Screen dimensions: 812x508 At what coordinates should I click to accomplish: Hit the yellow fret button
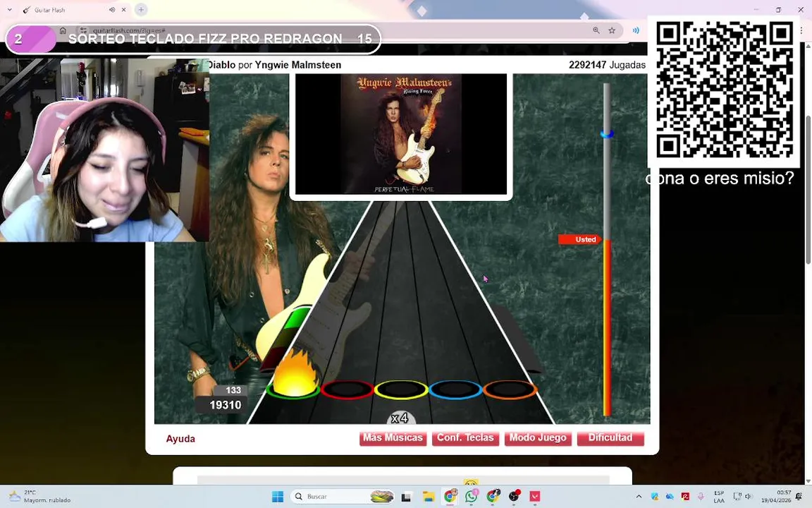pyautogui.click(x=401, y=389)
